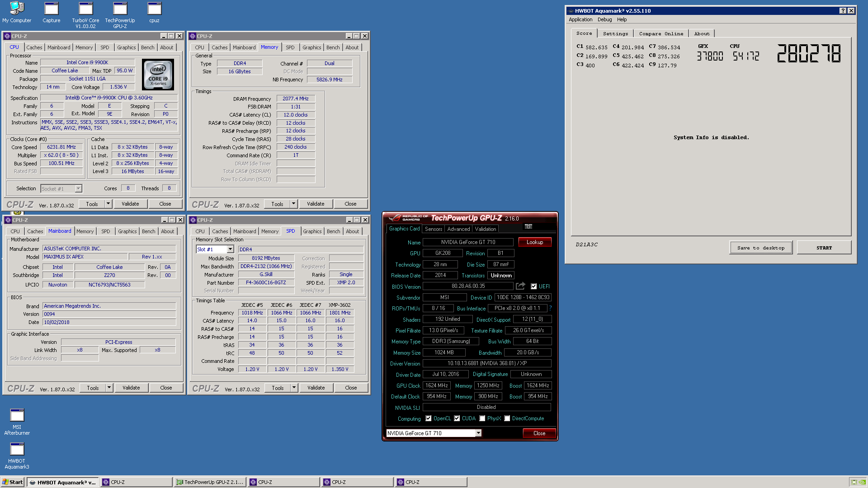
Task: Open the Graphics tab in the CPU-Z Mainboard window
Action: (x=127, y=231)
